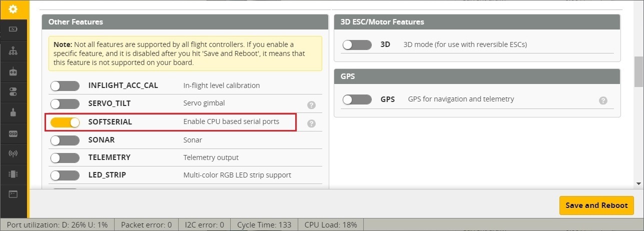
Task: Open the Modes switches icon
Action: [x=13, y=92]
